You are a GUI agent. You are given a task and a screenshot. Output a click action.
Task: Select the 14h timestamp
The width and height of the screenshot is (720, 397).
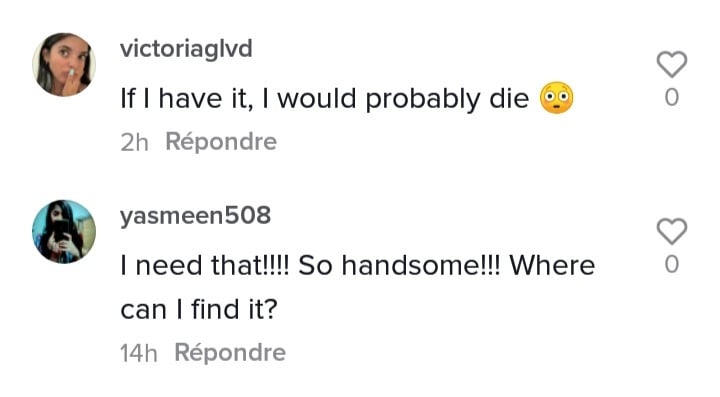tap(139, 354)
